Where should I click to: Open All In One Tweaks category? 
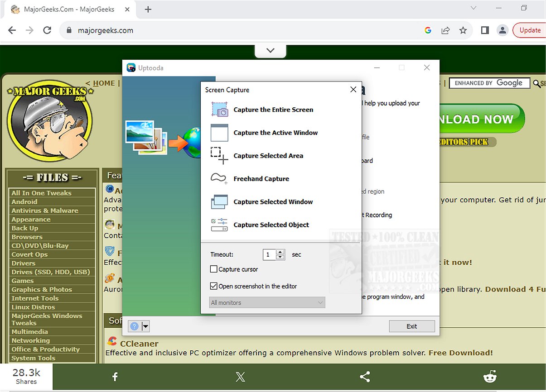tap(41, 193)
